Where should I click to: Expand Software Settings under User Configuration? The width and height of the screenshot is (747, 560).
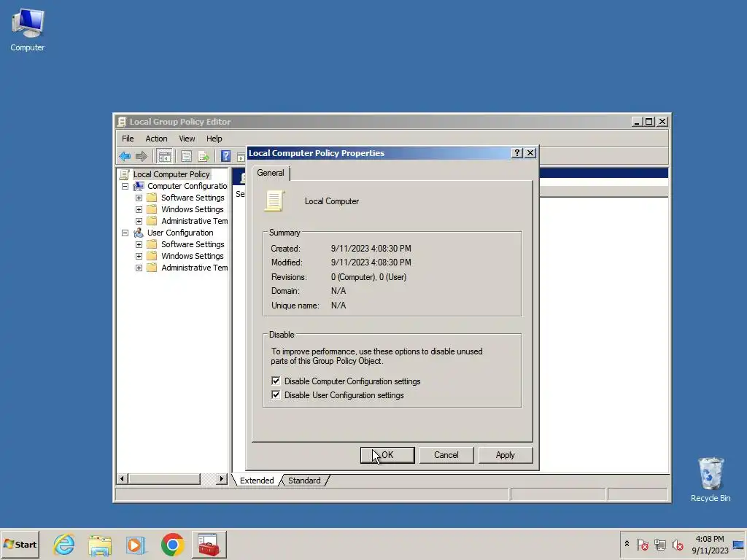139,244
